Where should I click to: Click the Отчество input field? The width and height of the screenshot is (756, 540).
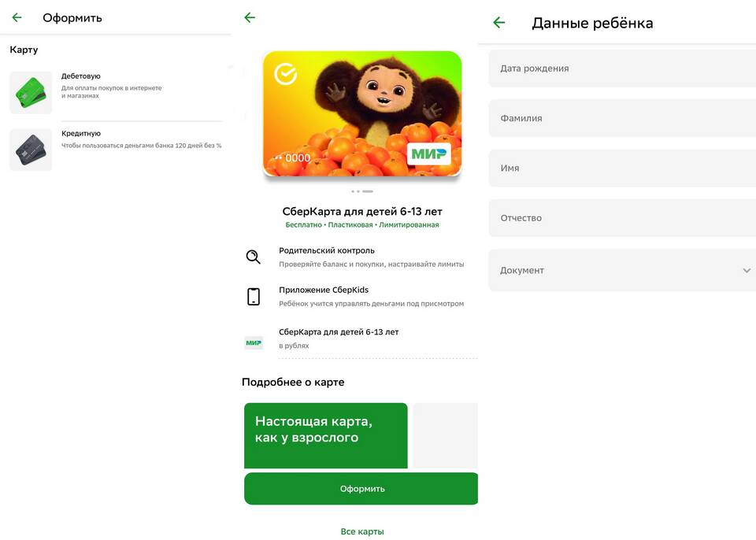622,218
